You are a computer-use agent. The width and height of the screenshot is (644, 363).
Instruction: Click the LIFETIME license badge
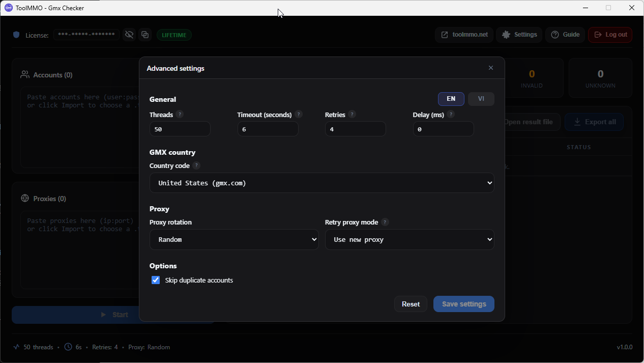coord(174,35)
